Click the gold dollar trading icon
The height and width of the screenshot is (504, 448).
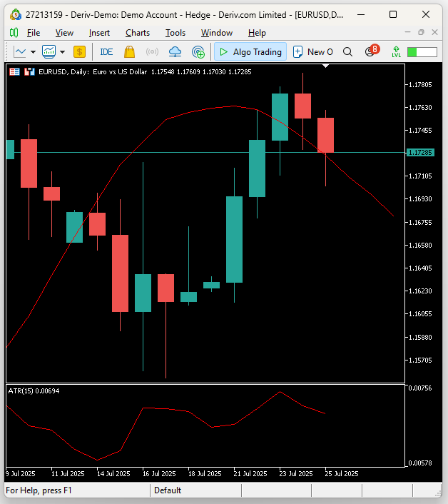pos(79,51)
